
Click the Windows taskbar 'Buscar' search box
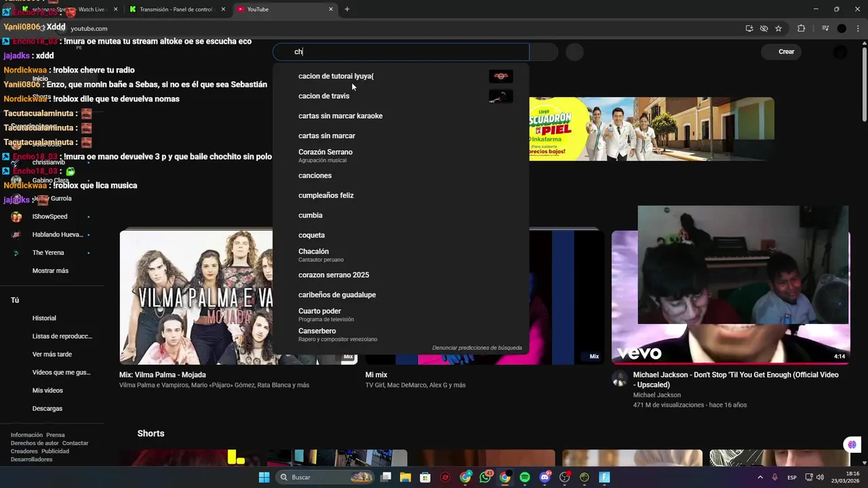click(x=325, y=477)
